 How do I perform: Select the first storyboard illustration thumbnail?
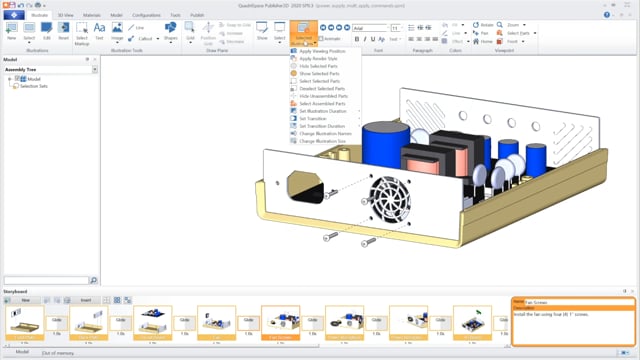click(25, 323)
